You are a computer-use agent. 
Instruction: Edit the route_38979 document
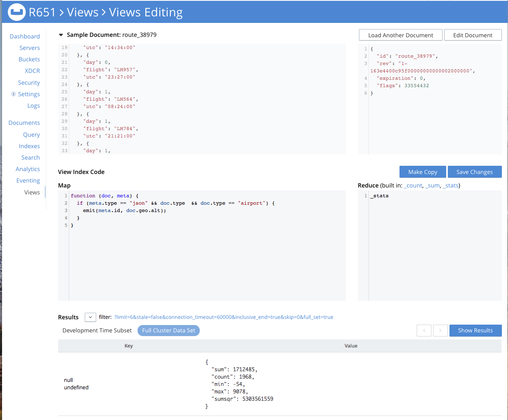point(473,35)
